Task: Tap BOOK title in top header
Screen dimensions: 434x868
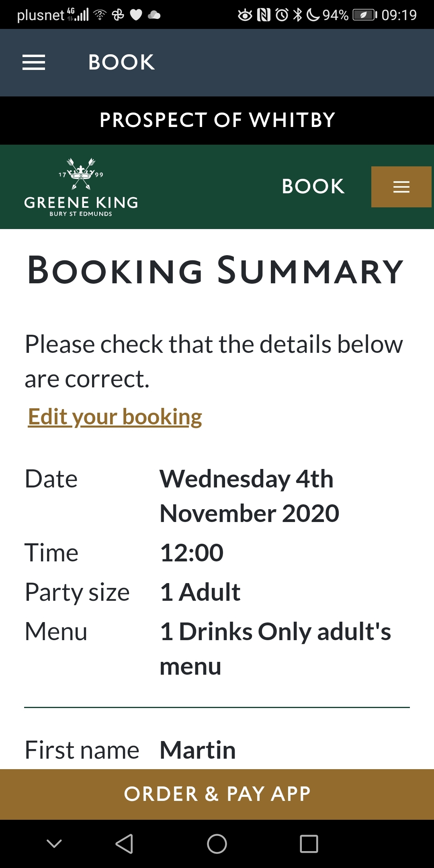Action: [x=121, y=62]
